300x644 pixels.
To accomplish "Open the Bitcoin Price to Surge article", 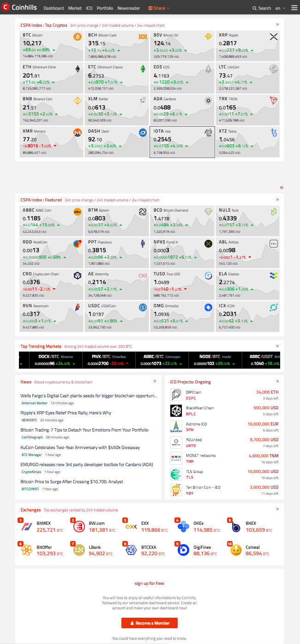I will tap(72, 482).
